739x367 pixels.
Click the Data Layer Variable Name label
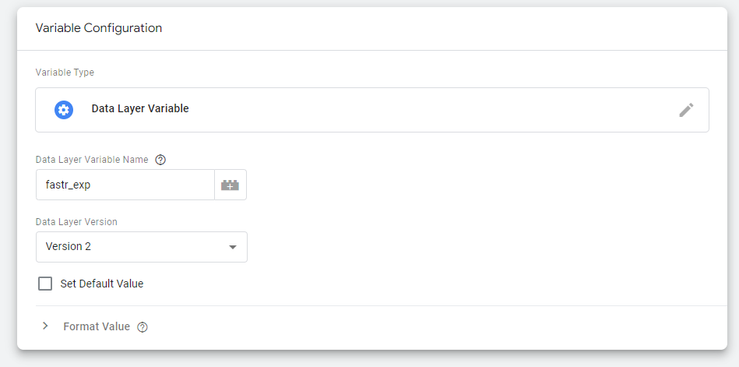click(x=92, y=160)
